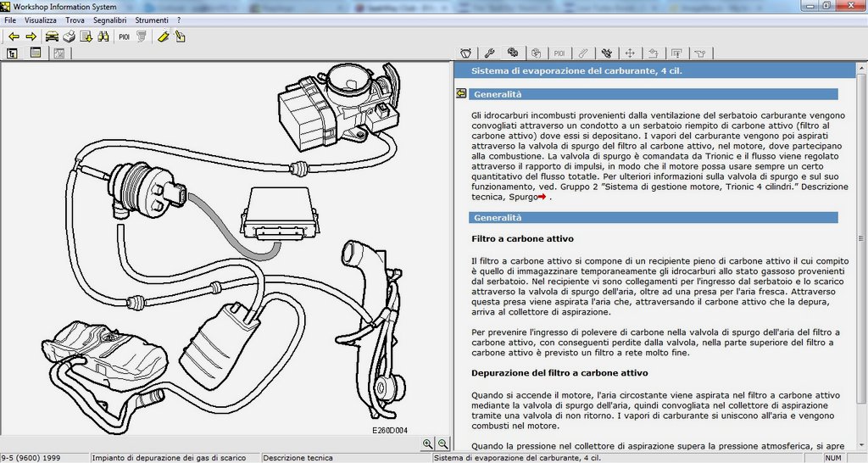Open search with the binoculars icon

[x=103, y=37]
